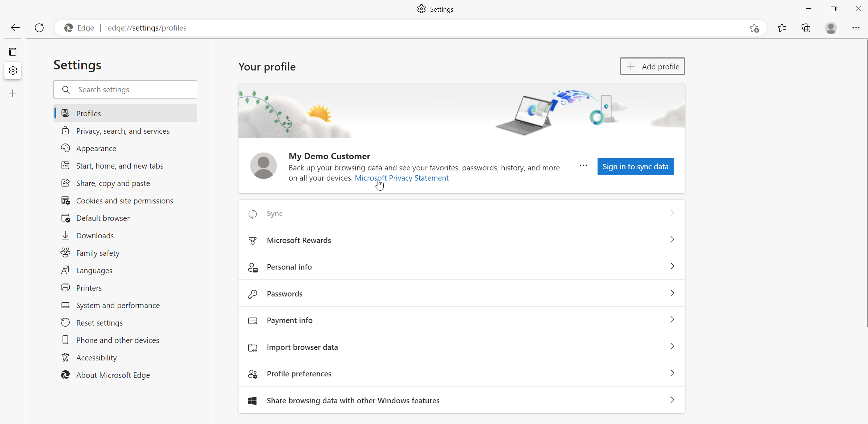Open Share browsing data with other Windows features

tap(353, 400)
